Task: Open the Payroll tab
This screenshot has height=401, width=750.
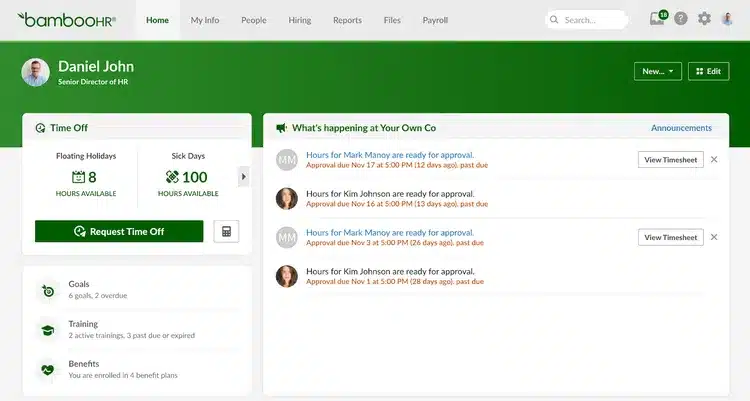Action: point(435,20)
